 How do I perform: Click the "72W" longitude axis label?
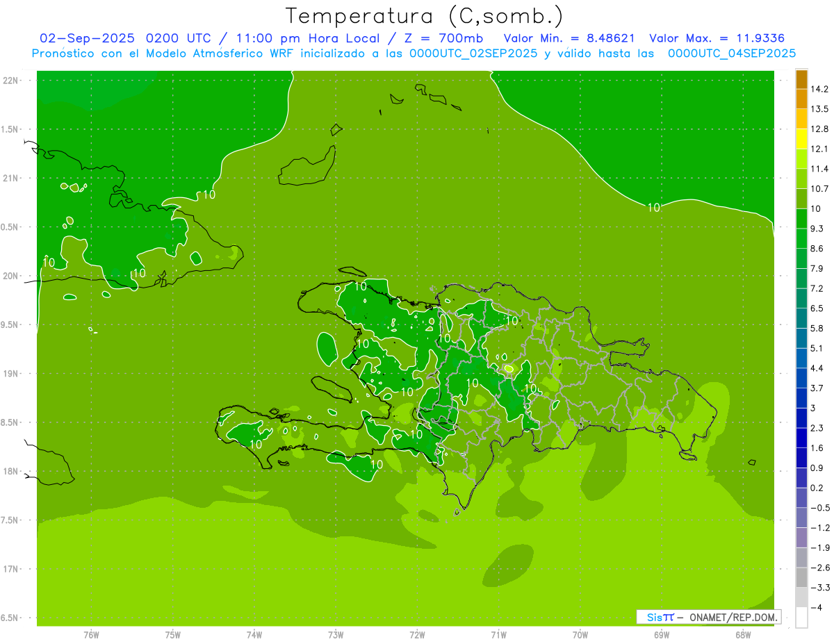[418, 634]
